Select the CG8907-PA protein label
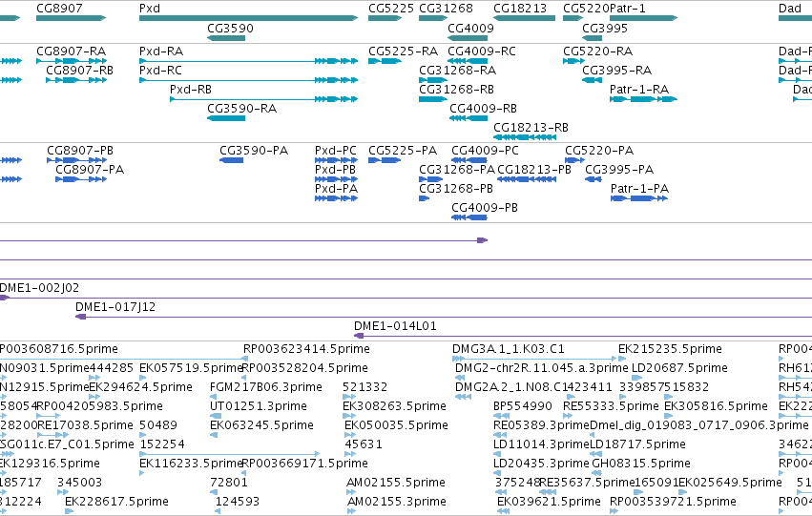This screenshot has height=516, width=812. pyautogui.click(x=90, y=170)
